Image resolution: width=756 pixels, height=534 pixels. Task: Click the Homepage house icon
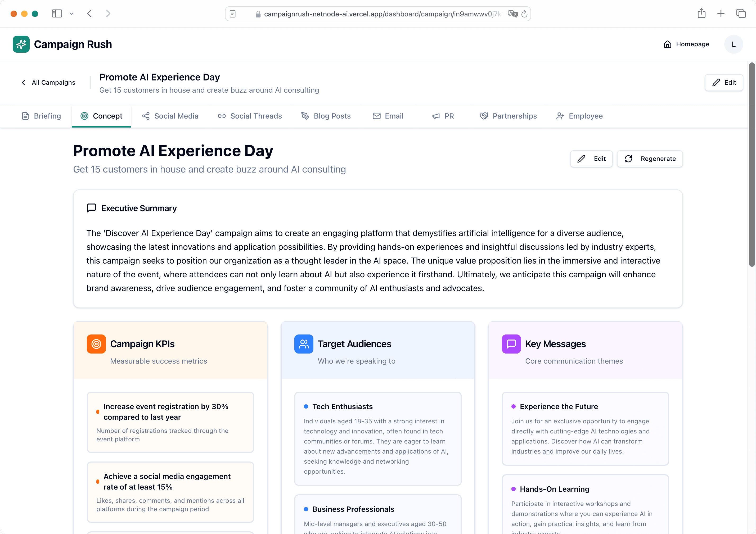pyautogui.click(x=667, y=44)
